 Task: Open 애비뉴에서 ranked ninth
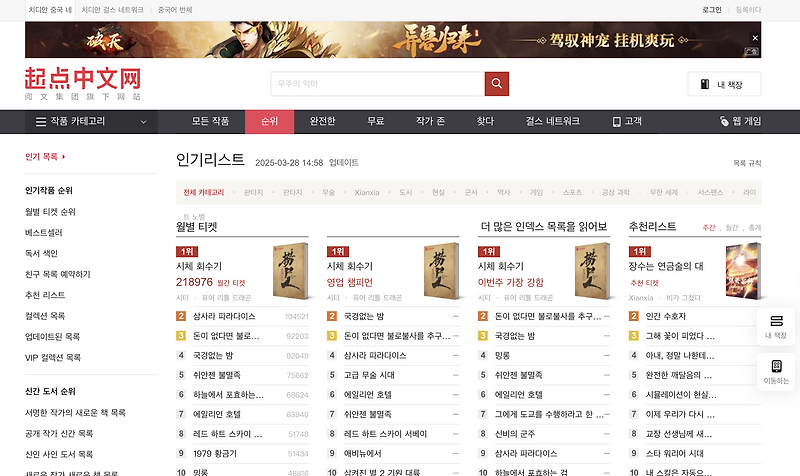362,454
